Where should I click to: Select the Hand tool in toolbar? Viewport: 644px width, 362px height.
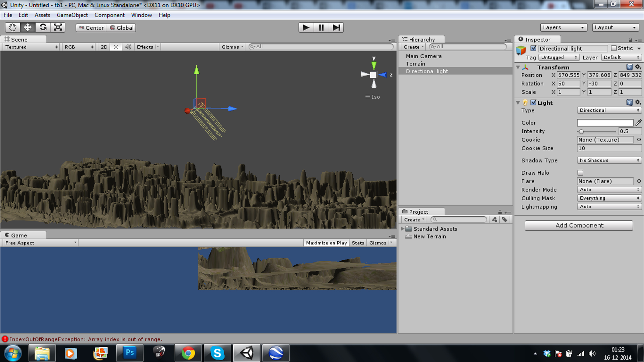pyautogui.click(x=12, y=27)
